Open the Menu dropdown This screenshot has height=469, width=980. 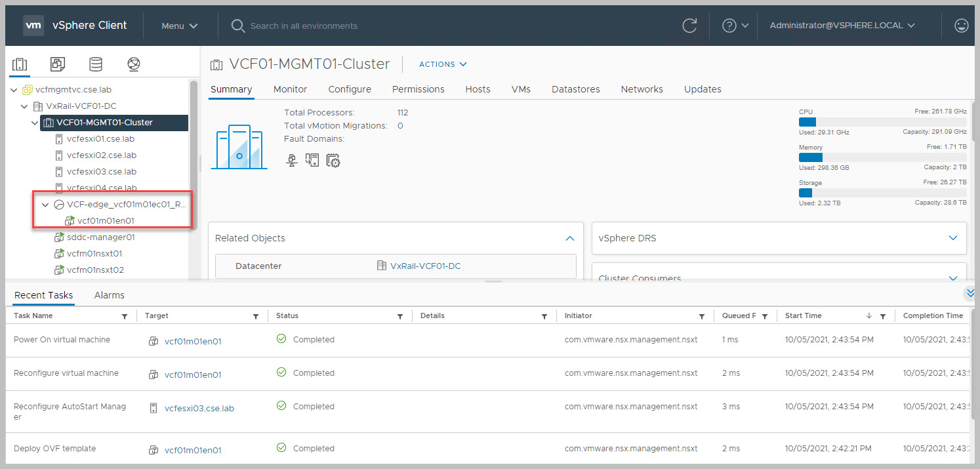tap(180, 26)
